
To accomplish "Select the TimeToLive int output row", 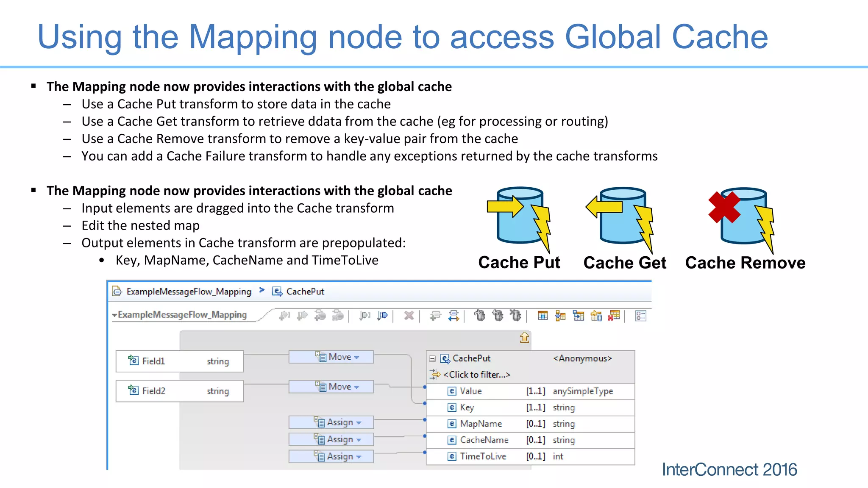I will tap(531, 456).
